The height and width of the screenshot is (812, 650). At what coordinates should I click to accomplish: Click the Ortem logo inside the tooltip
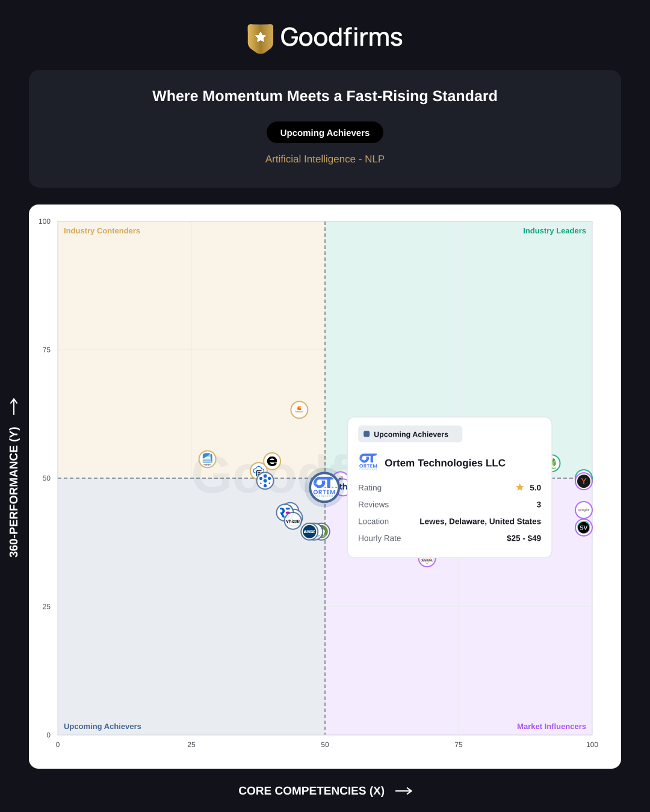coord(368,461)
